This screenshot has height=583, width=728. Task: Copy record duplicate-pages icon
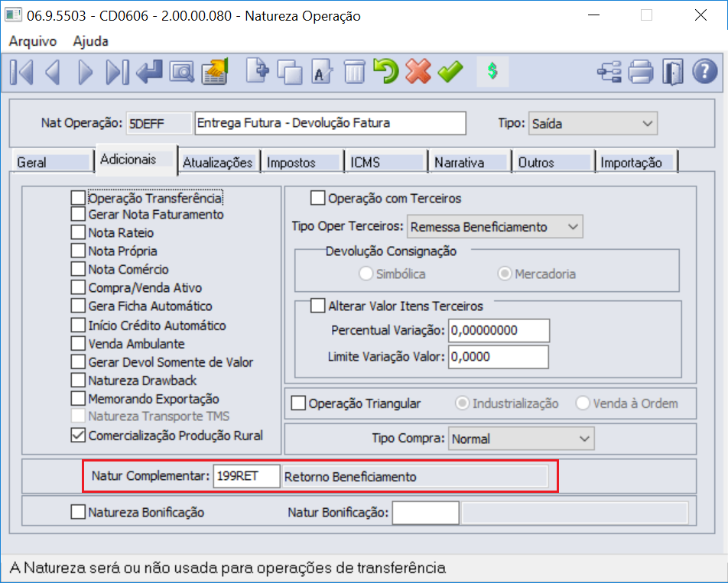289,73
